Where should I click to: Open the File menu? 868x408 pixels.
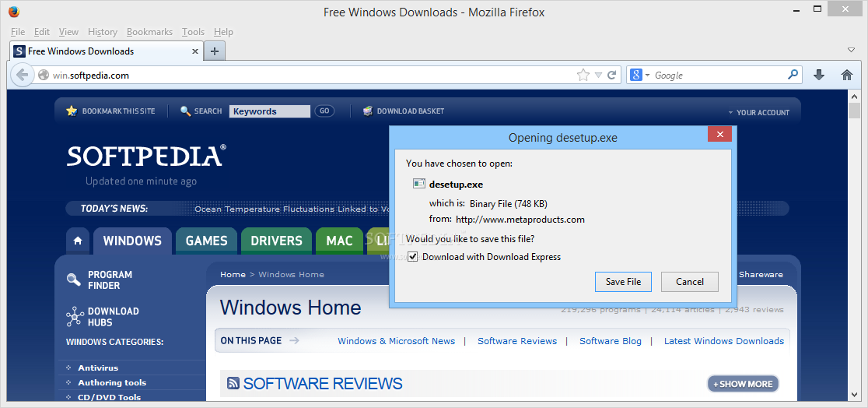click(x=18, y=32)
